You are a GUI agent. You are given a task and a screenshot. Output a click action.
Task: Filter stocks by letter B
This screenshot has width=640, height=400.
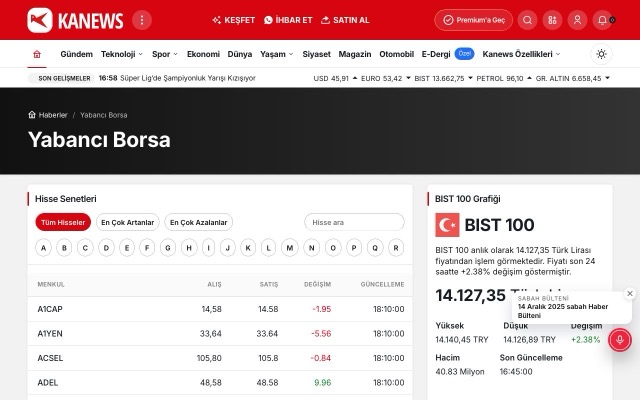pos(64,248)
